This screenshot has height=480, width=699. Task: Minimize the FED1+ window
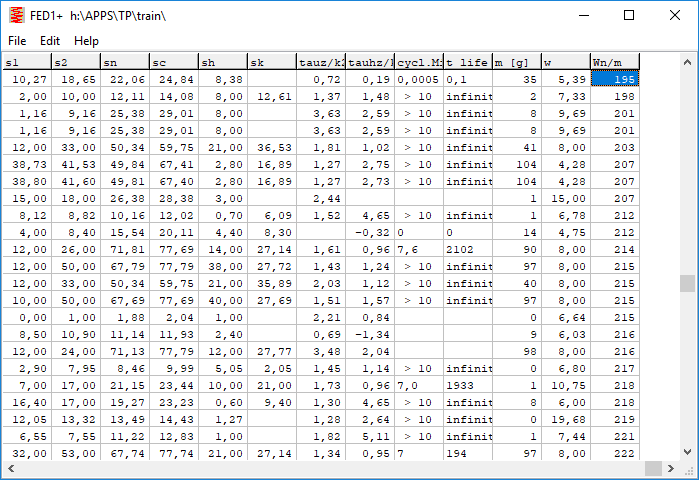(x=583, y=16)
